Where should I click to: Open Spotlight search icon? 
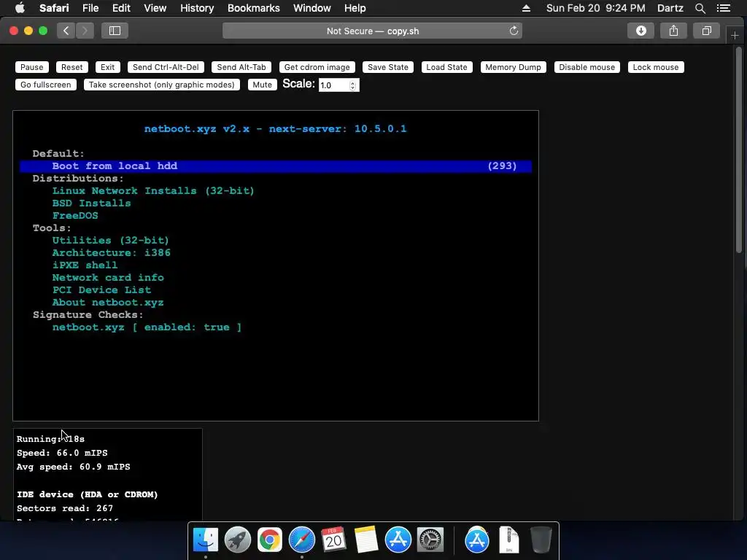(700, 8)
